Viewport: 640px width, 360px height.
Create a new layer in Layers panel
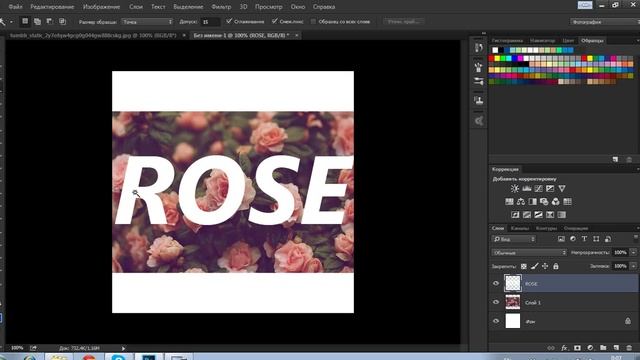pos(616,348)
